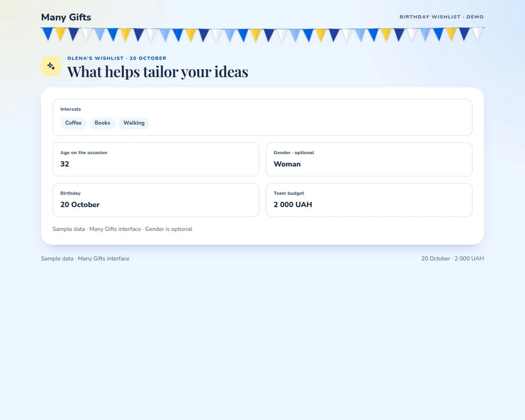The height and width of the screenshot is (420, 525).
Task: Select the Coffee interest chip
Action: click(73, 123)
